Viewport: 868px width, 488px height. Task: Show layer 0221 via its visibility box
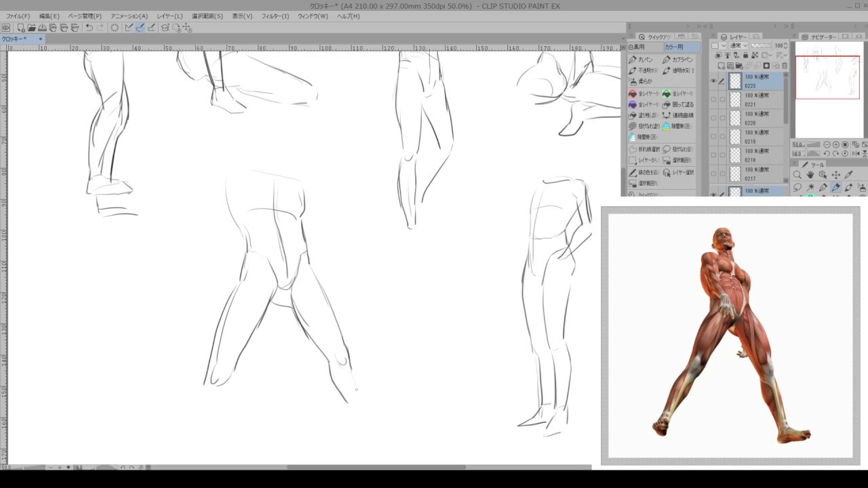(x=713, y=100)
